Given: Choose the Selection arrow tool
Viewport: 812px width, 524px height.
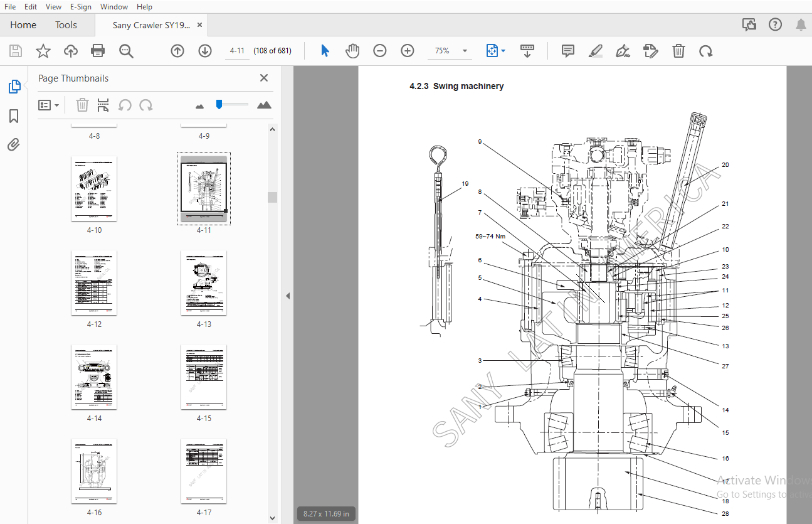Looking at the screenshot, I should [325, 51].
